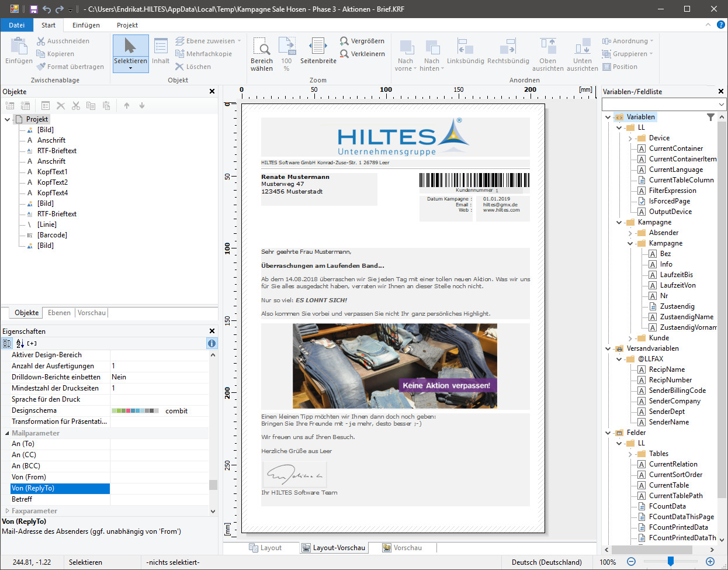Collapse the Kampagne folder in variable tree
The height and width of the screenshot is (570, 728).
coord(619,222)
